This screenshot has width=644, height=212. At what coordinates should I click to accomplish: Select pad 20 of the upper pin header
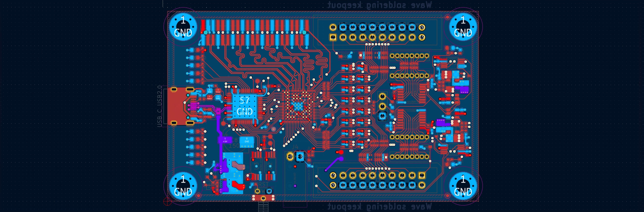pos(422,27)
